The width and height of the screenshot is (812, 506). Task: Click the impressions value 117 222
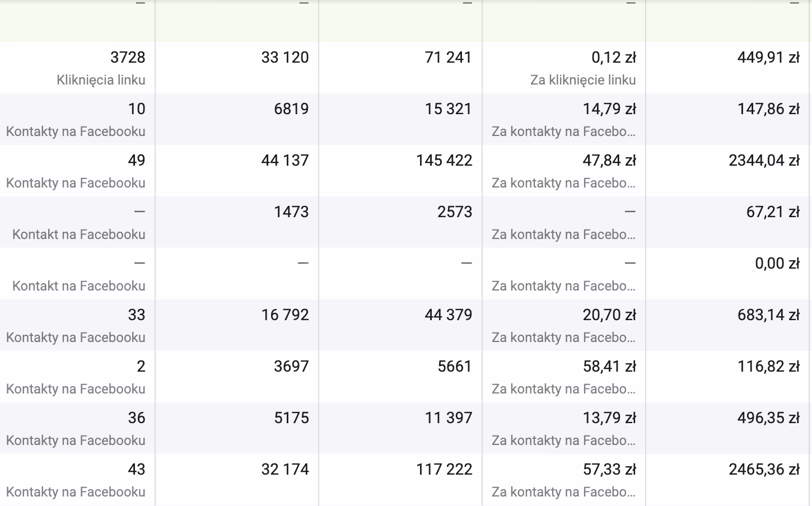coord(444,469)
